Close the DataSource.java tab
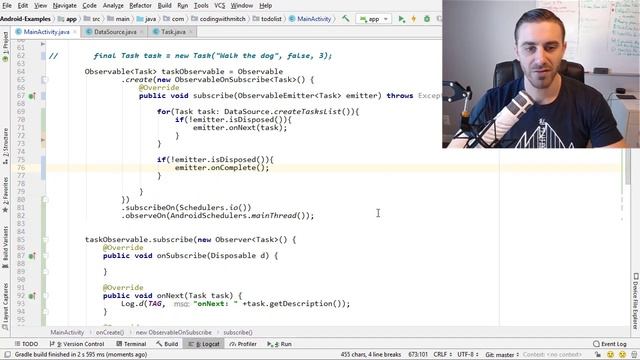Screen dimensions: 640x360 (x=142, y=32)
